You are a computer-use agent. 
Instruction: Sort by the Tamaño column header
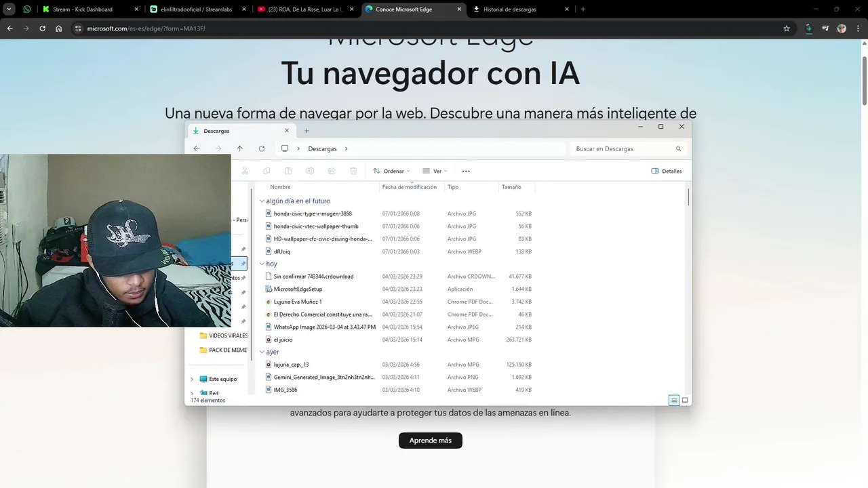point(511,187)
